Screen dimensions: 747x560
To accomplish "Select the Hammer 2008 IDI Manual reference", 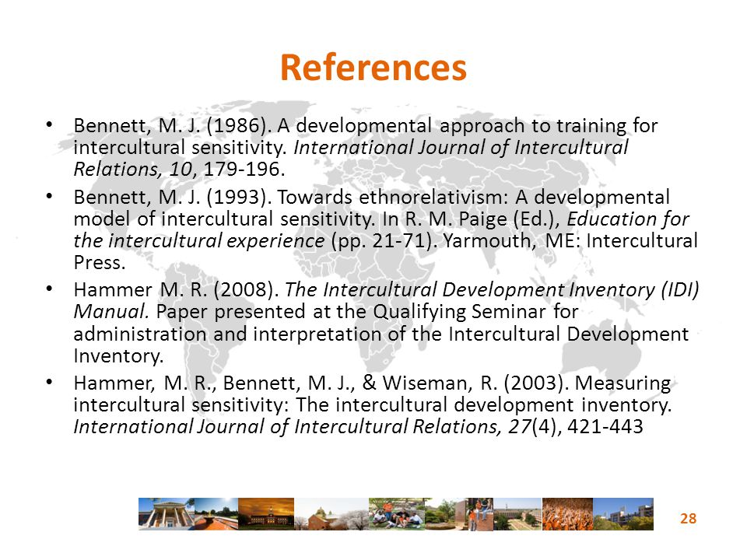I will point(386,322).
